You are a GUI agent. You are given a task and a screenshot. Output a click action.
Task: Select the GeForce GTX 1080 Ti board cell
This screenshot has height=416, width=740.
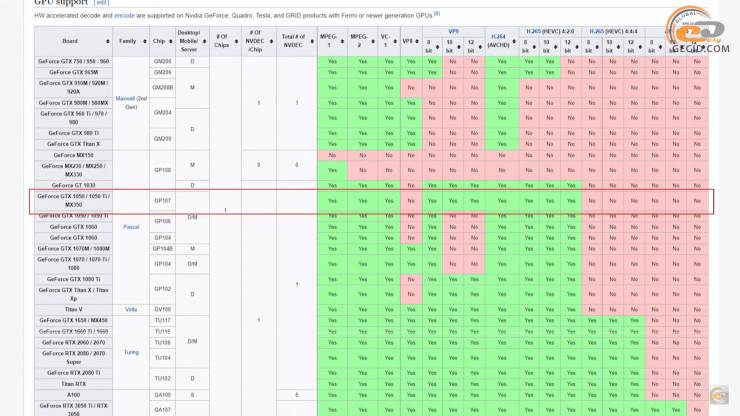tap(73, 280)
